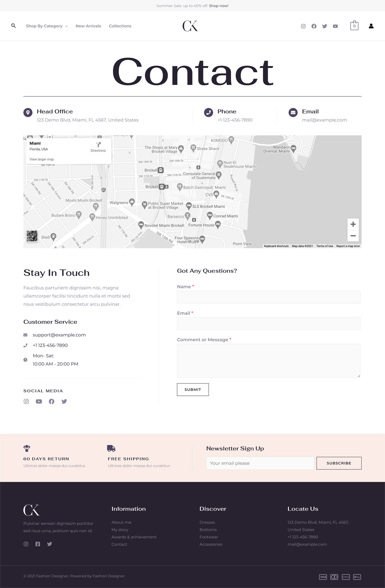Click Twitter icon in dark footer

49,544
